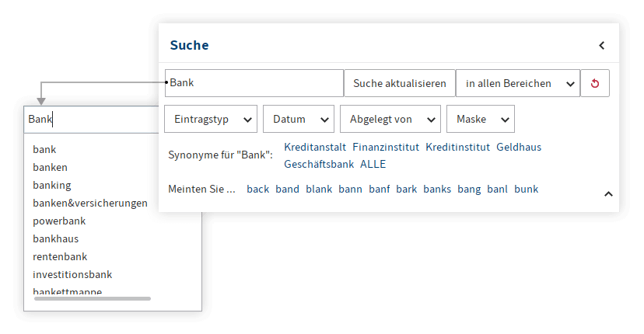This screenshot has height=334, width=644.
Task: Open the 'in allen Bereichen' scope dropdown
Action: (x=518, y=83)
